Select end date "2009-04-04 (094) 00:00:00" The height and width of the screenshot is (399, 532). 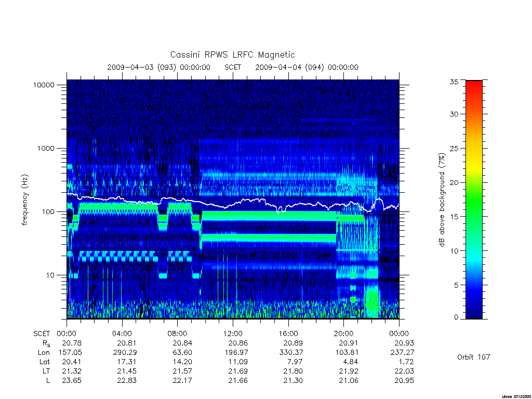[x=307, y=67]
